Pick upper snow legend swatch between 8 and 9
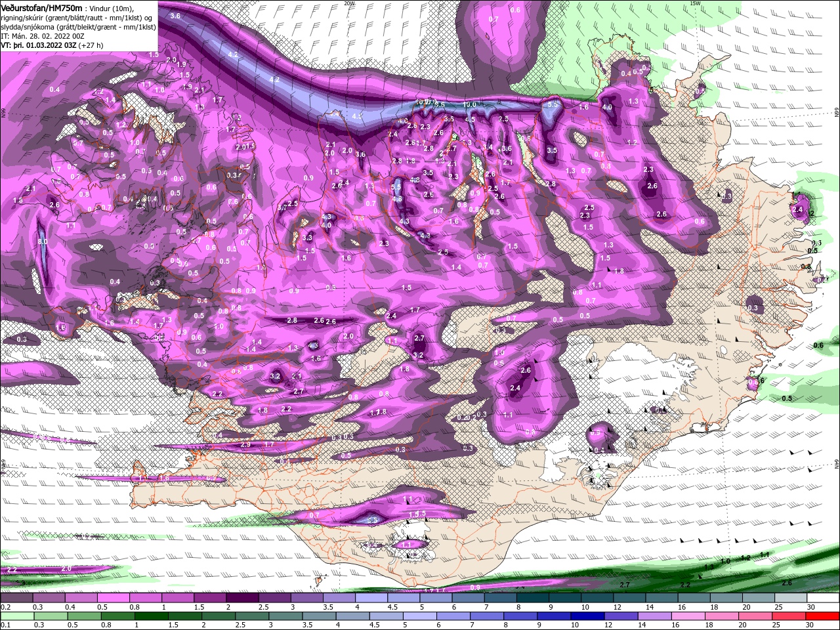The width and height of the screenshot is (840, 630). (x=532, y=598)
